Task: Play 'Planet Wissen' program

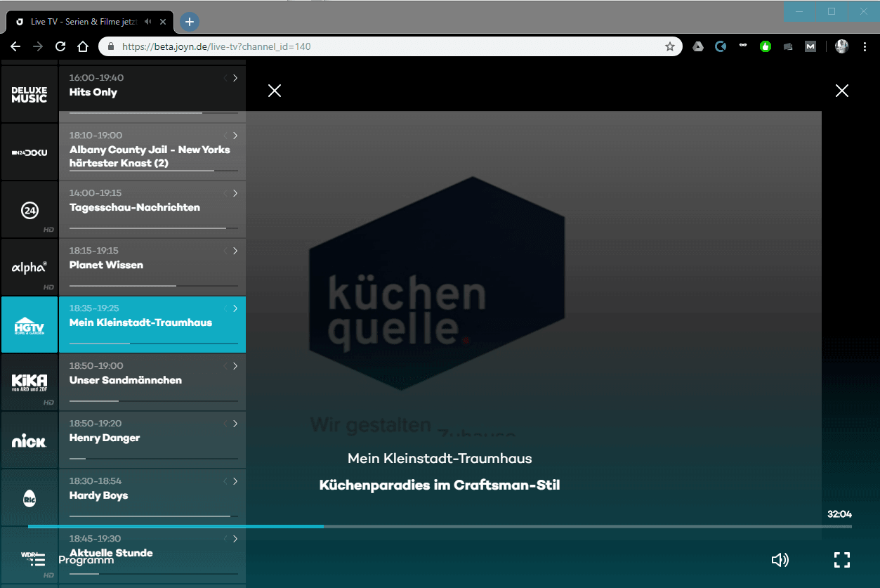Action: pos(106,265)
